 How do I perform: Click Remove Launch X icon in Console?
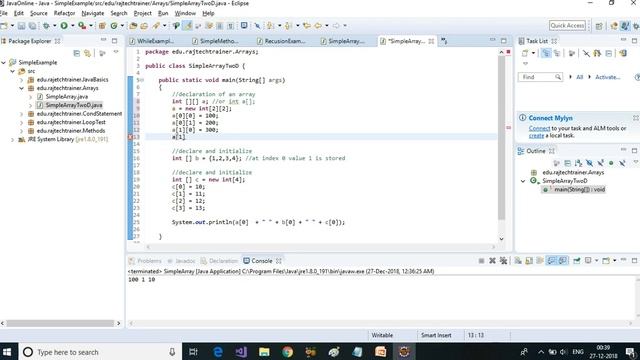[492, 260]
